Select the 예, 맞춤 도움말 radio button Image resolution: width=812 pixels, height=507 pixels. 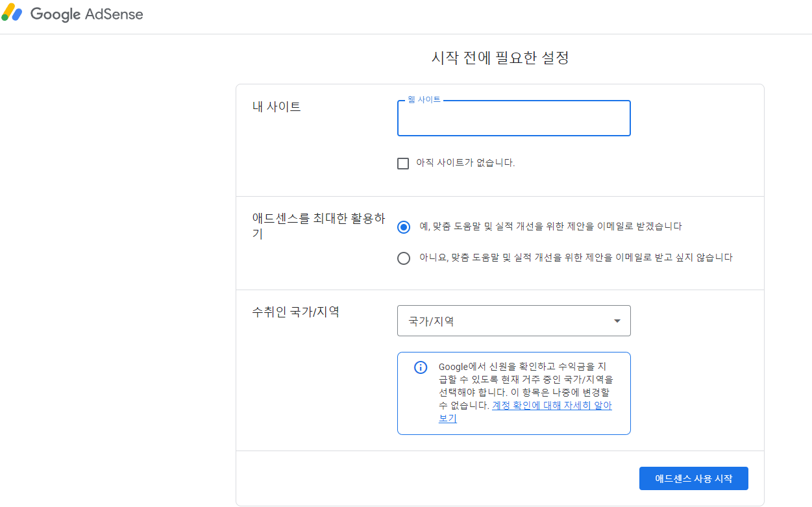[x=404, y=227]
